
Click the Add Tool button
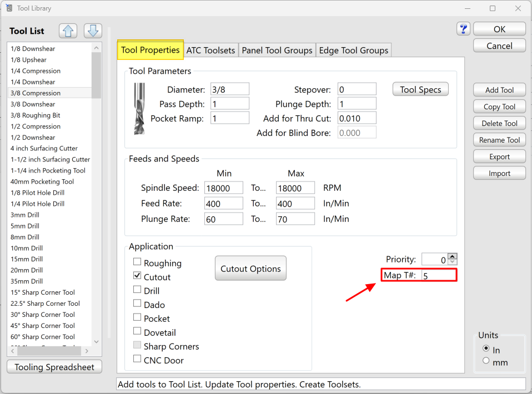tap(499, 90)
